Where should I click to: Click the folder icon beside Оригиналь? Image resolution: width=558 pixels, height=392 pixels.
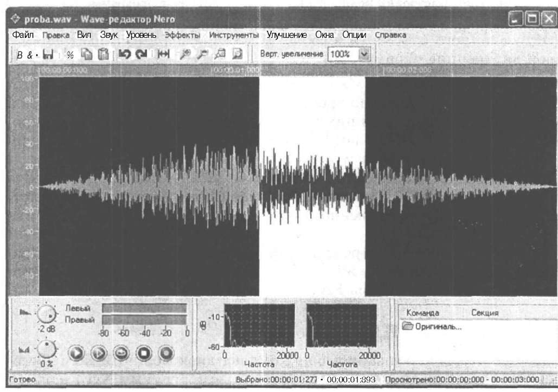tap(407, 326)
